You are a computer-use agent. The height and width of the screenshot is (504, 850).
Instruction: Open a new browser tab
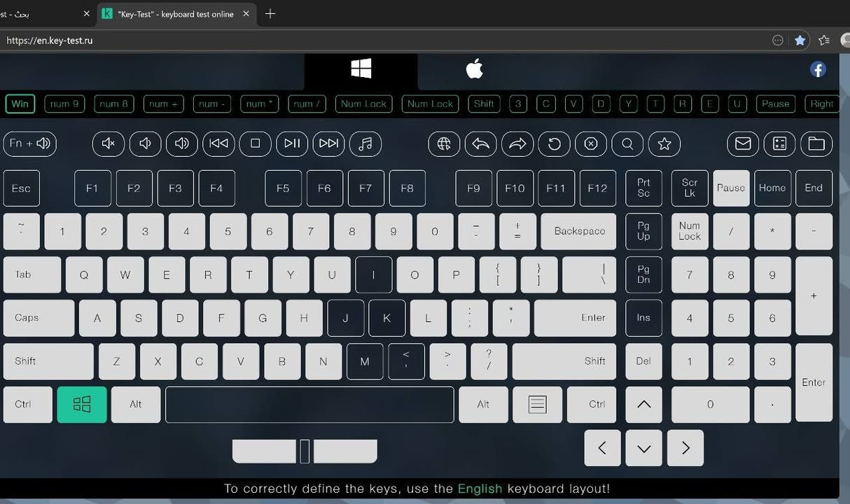click(270, 14)
